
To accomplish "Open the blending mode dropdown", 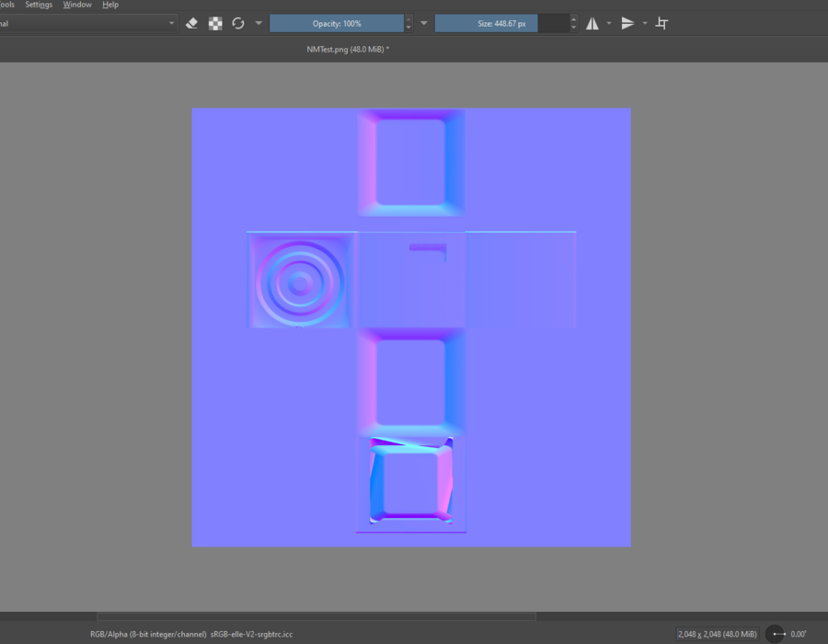I will click(87, 23).
